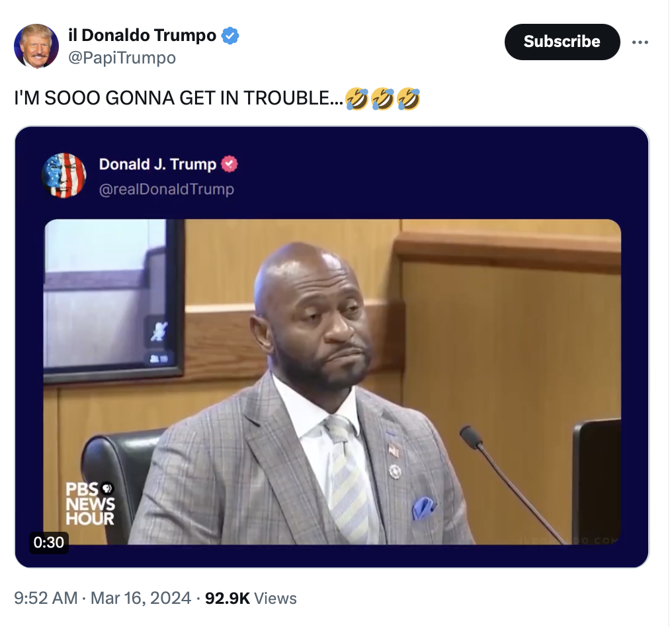View the 92.9K Views count
672x627 pixels.
tap(251, 599)
